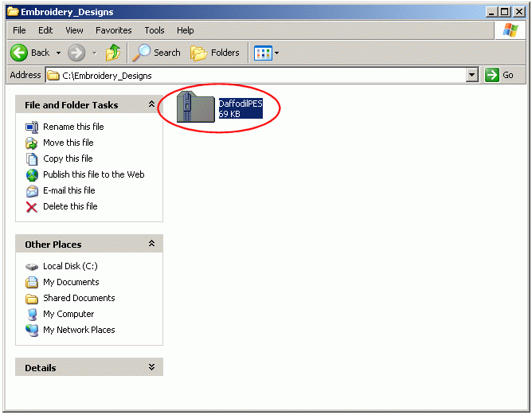Image resolution: width=532 pixels, height=415 pixels.
Task: Click Copy this file icon
Action: click(x=32, y=159)
